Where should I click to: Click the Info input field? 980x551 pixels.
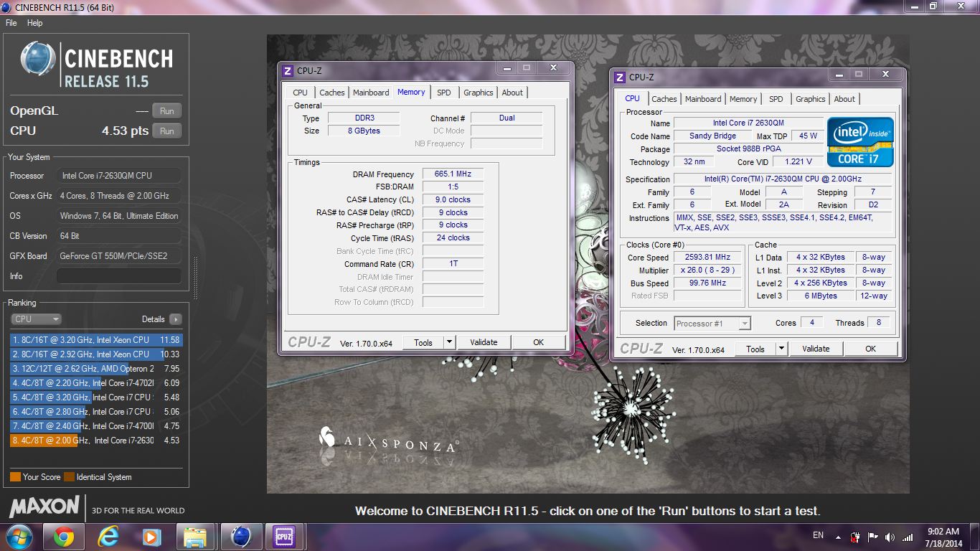(119, 276)
